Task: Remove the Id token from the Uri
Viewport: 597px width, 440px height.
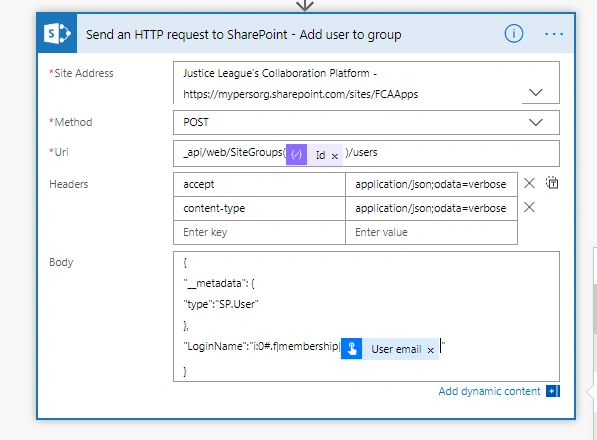Action: (335, 156)
